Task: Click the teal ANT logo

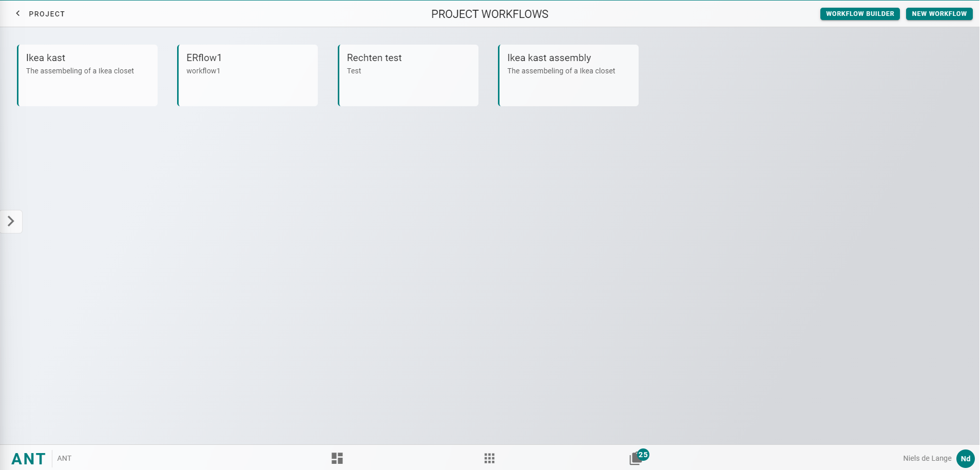Action: pyautogui.click(x=29, y=459)
